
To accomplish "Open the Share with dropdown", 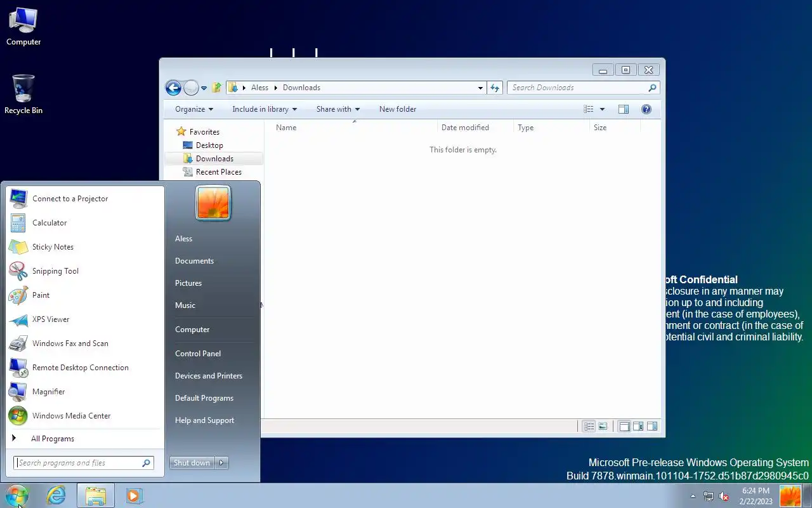I will (338, 109).
